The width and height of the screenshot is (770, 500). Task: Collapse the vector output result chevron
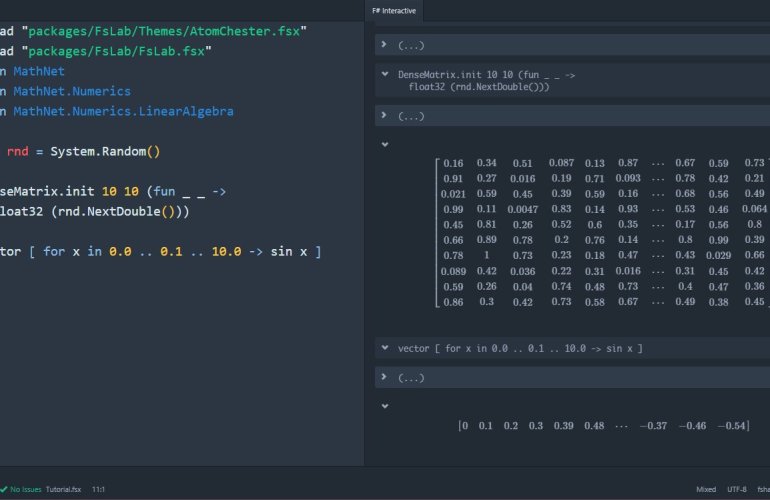coord(386,406)
